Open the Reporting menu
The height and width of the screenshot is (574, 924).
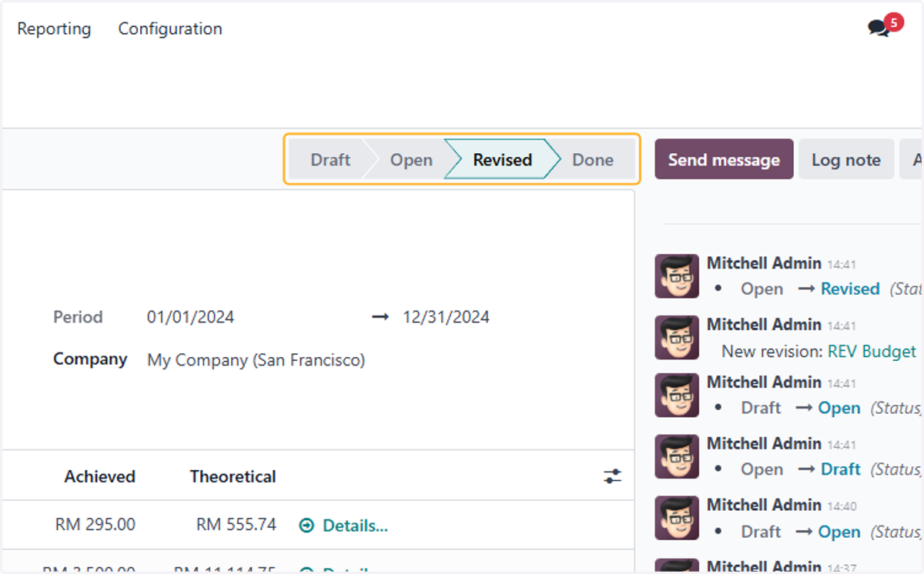click(x=54, y=28)
